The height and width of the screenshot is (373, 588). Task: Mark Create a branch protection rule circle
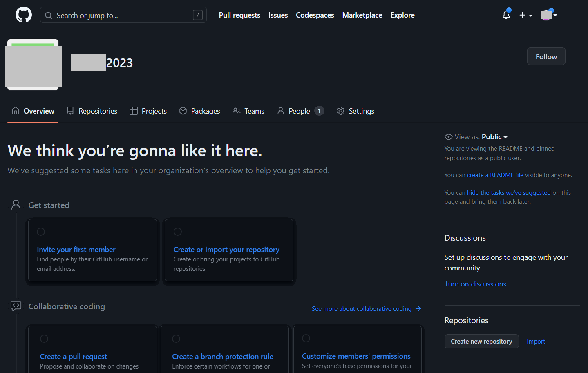tap(176, 339)
